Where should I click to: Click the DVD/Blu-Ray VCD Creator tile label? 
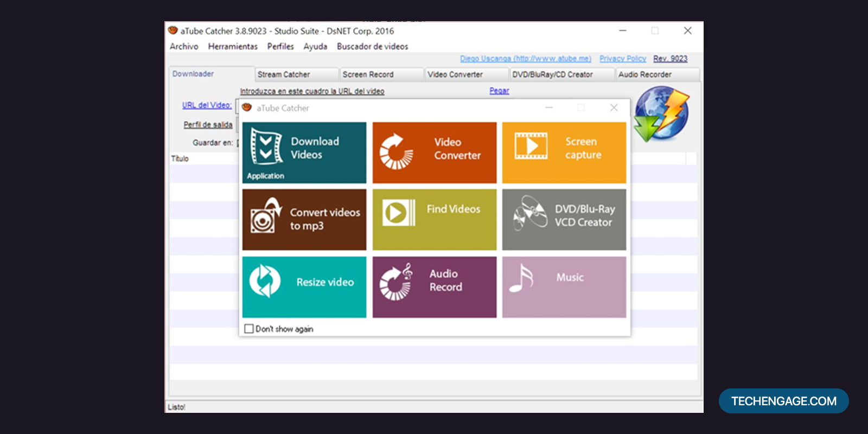(x=584, y=215)
